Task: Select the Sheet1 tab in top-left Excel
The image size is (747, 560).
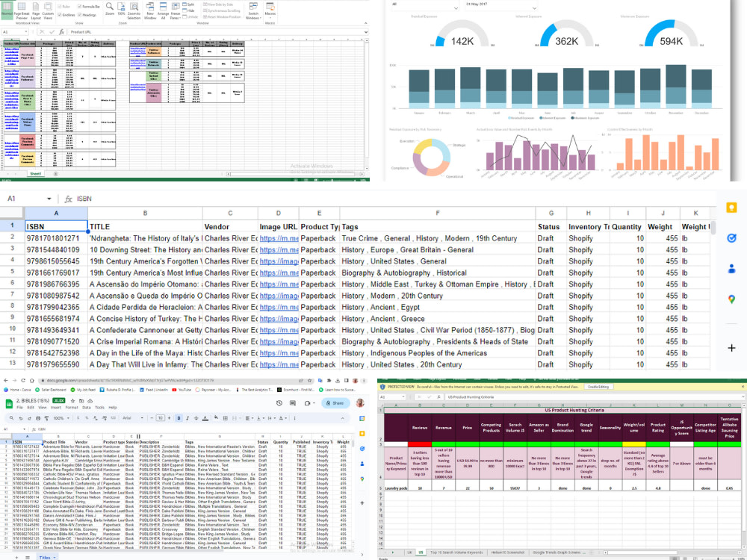Action: (x=36, y=174)
